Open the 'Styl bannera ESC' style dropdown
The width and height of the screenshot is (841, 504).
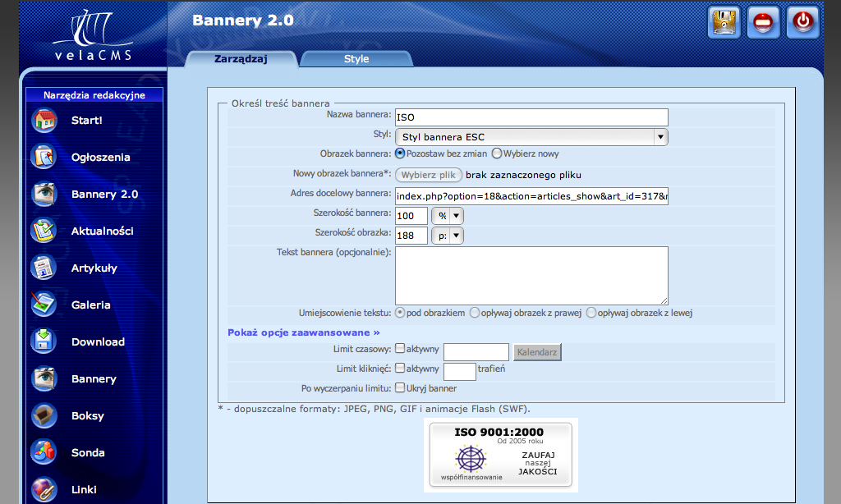coord(531,137)
